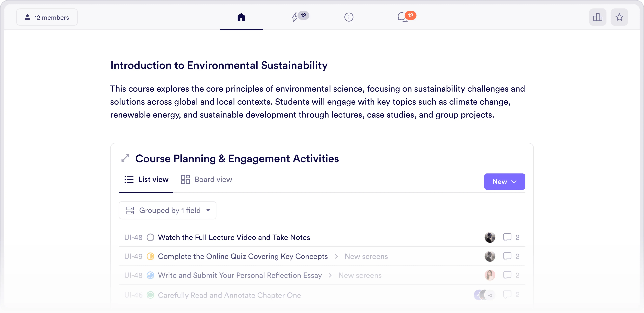Click the comment icon on UI-49 quiz task
The width and height of the screenshot is (644, 313).
(507, 256)
